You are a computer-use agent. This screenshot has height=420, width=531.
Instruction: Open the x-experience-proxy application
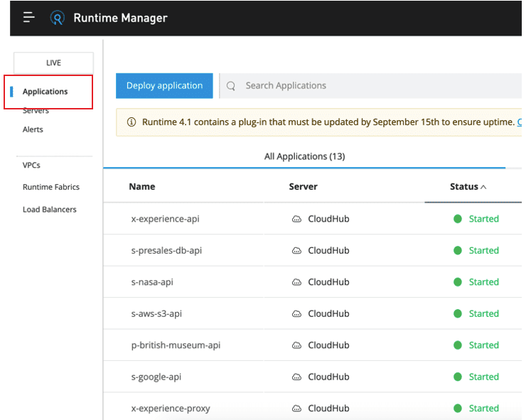(x=171, y=409)
